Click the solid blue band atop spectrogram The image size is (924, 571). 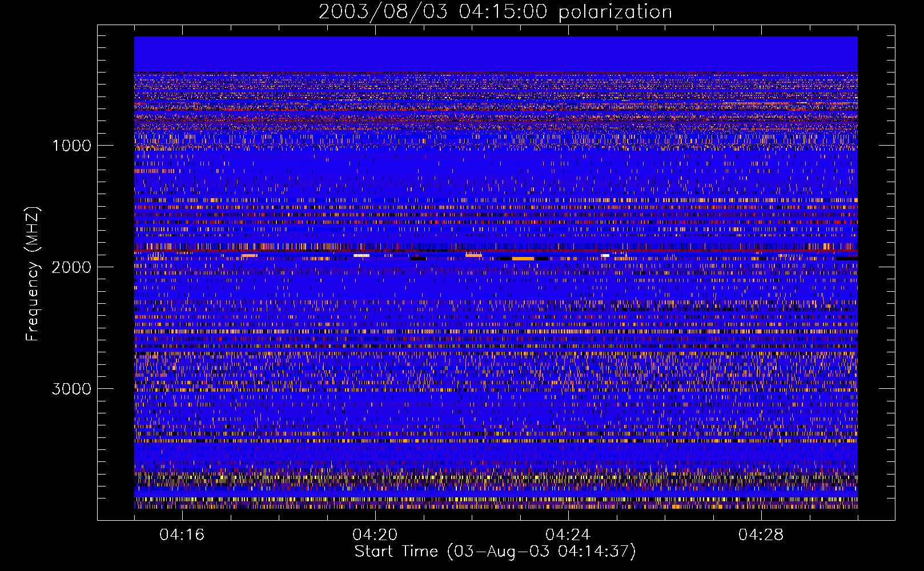pos(496,54)
